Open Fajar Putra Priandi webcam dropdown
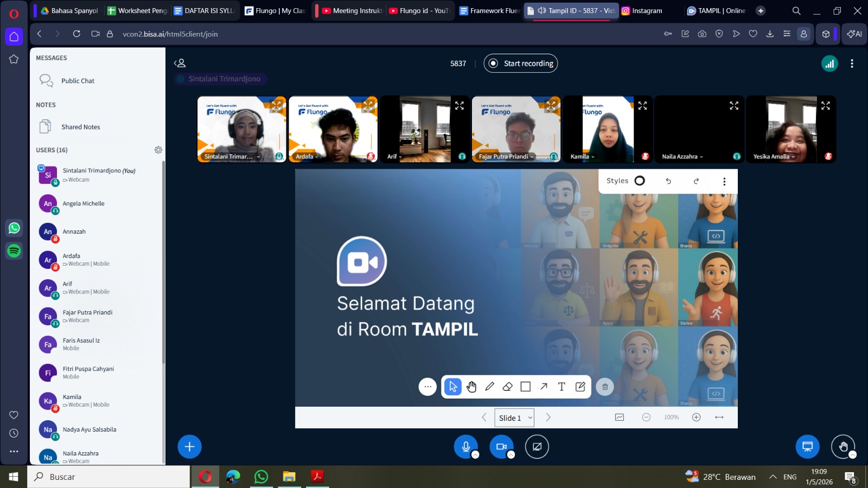The height and width of the screenshot is (488, 868). click(x=506, y=157)
